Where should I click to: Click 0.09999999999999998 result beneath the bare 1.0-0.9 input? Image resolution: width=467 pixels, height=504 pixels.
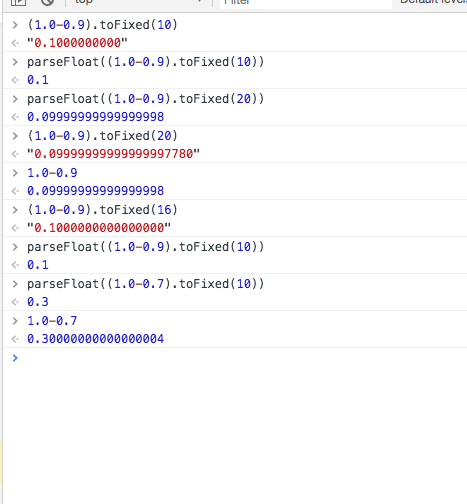[96, 191]
